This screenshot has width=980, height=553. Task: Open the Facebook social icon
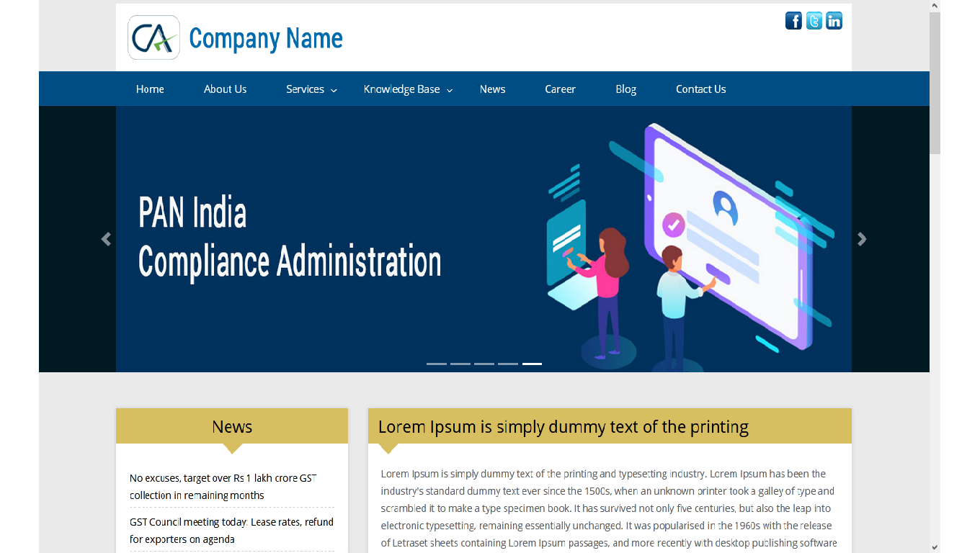tap(793, 21)
